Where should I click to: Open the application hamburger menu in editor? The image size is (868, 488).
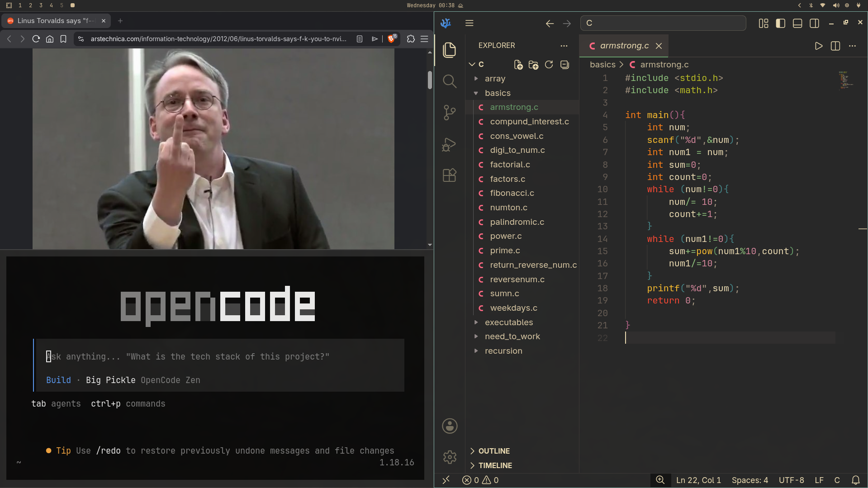point(470,23)
